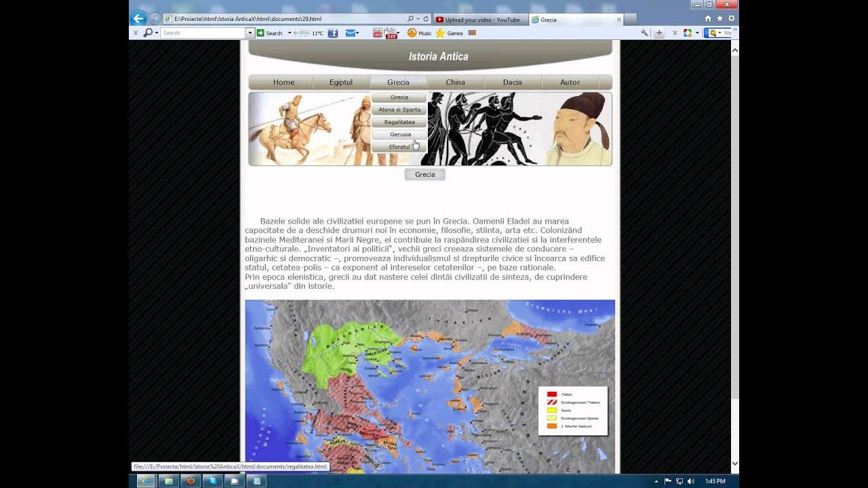The width and height of the screenshot is (868, 488).
Task: Click the toolbar mail envelope icon
Action: pos(350,33)
